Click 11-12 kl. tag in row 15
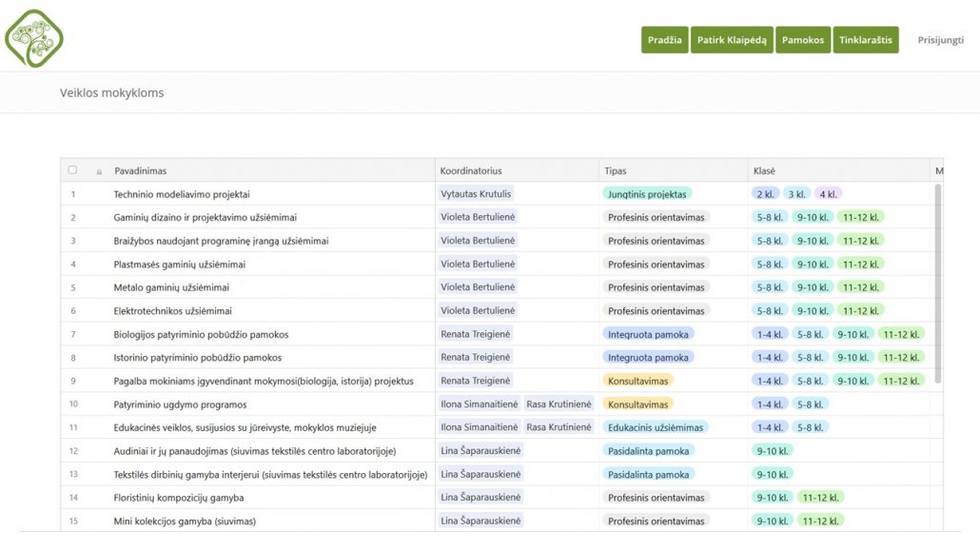Screen dimensions: 980x551 (820, 521)
